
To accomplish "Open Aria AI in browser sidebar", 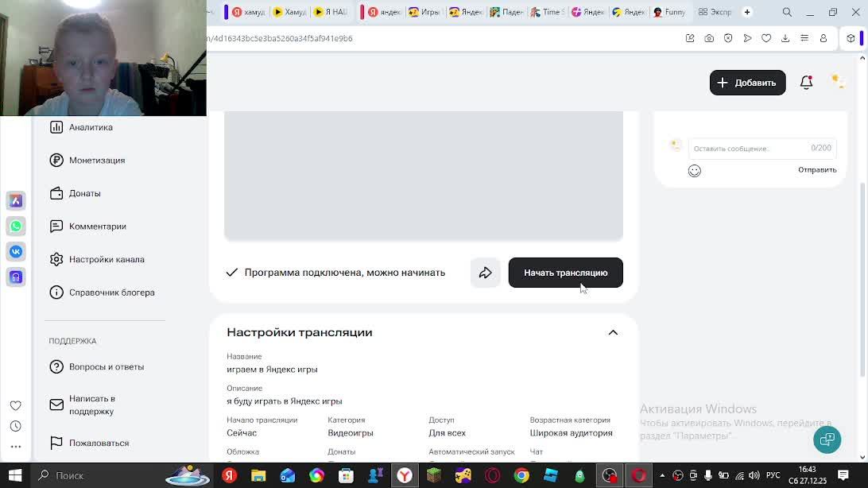I will [16, 201].
